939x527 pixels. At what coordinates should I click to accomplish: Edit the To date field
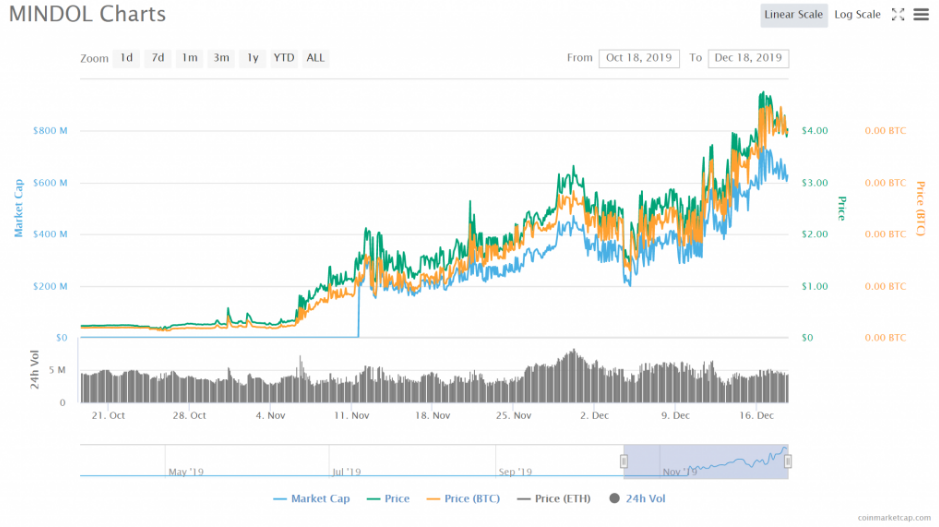748,58
